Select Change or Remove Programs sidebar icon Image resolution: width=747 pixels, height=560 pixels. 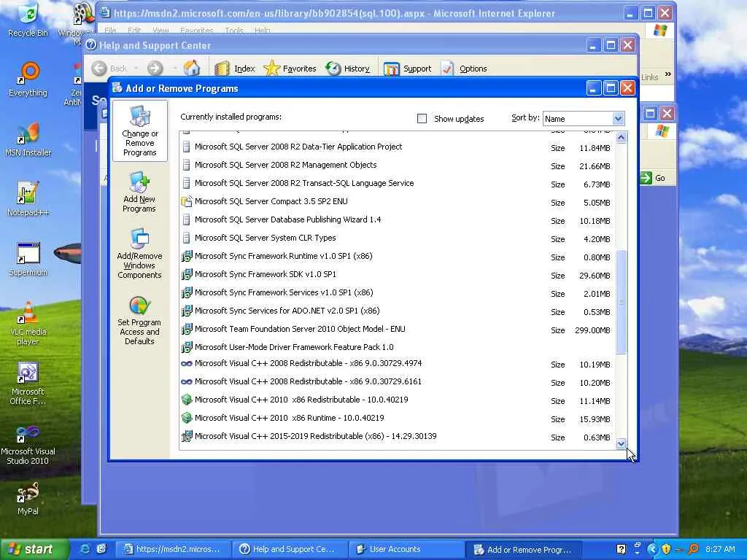139,131
